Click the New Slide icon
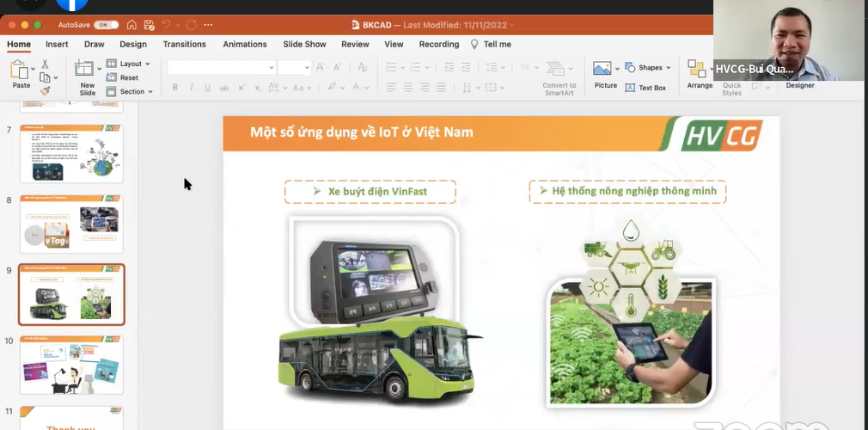This screenshot has height=430, width=868. pyautogui.click(x=84, y=68)
